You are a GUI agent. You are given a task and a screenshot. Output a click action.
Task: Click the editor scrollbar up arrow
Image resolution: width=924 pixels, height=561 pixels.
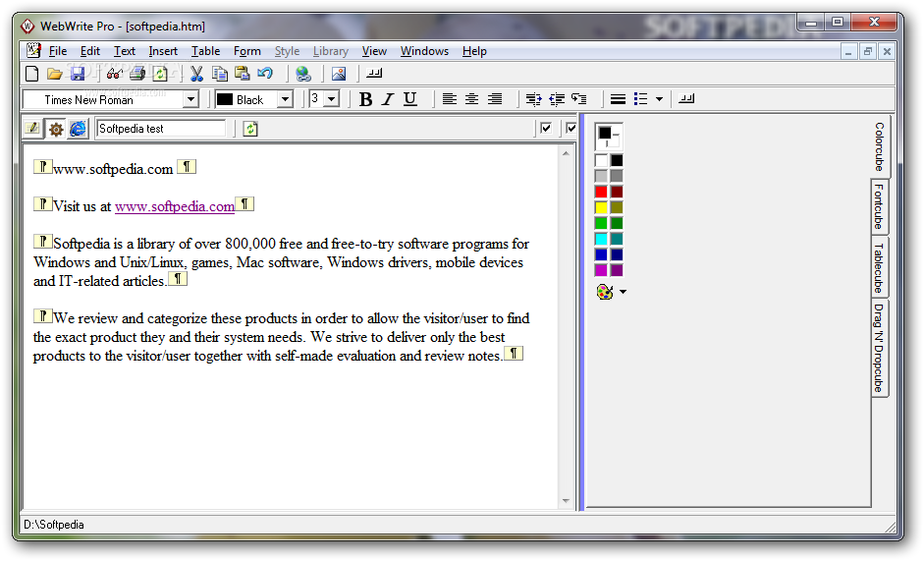pos(566,153)
